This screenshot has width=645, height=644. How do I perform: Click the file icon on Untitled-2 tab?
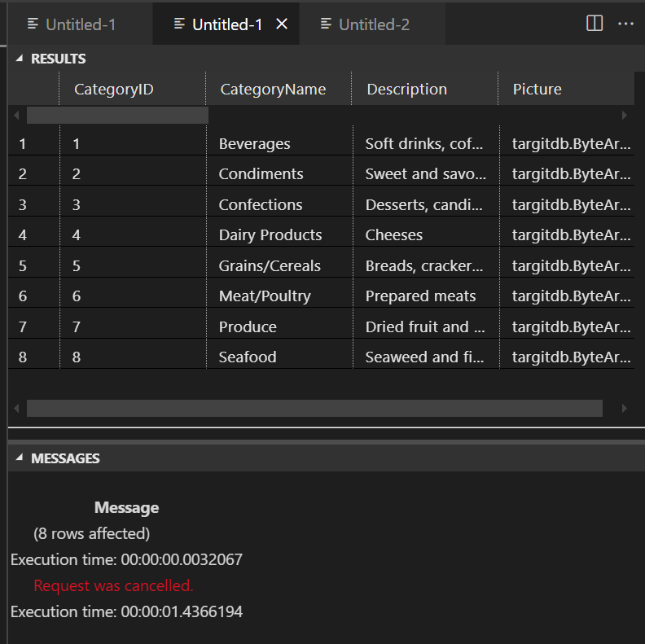tap(326, 24)
